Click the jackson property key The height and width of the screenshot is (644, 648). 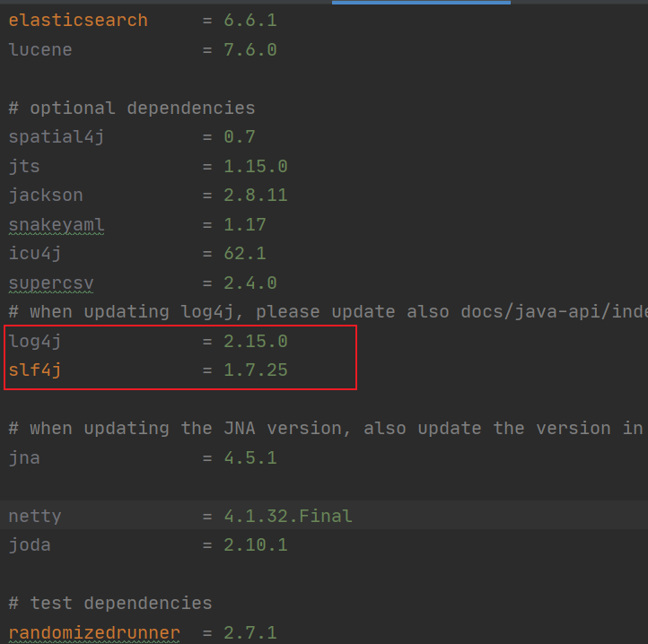tap(45, 195)
